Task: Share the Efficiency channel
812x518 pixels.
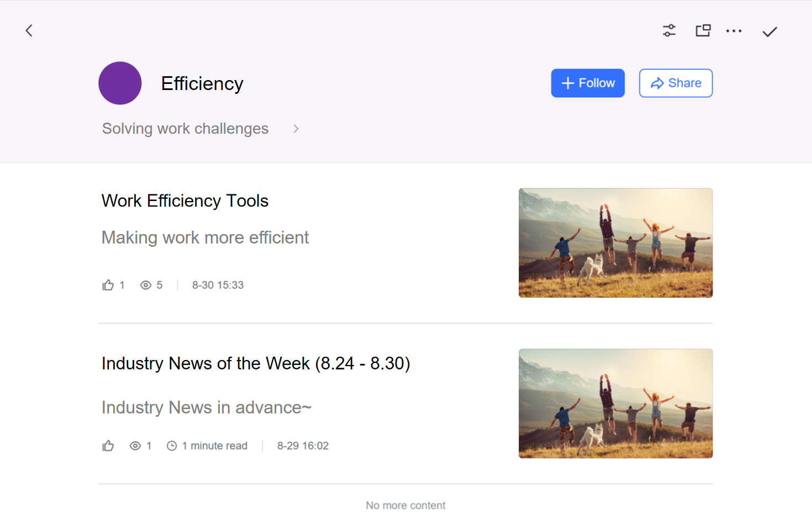Action: pos(676,83)
